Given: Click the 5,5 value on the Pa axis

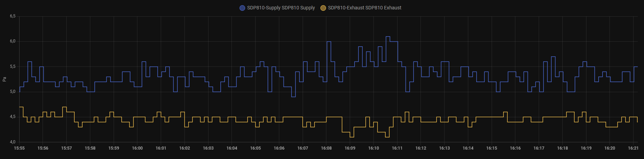Looking at the screenshot, I should pos(13,66).
